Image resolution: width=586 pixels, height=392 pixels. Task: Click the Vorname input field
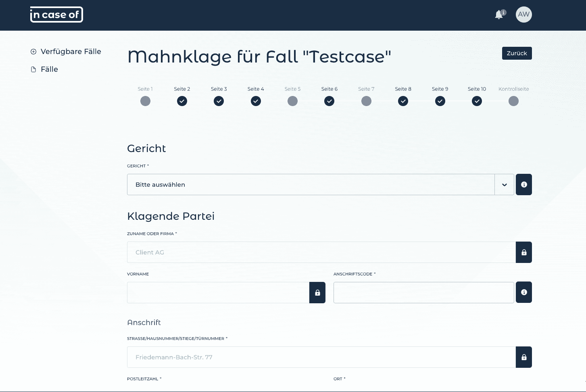[x=218, y=292]
